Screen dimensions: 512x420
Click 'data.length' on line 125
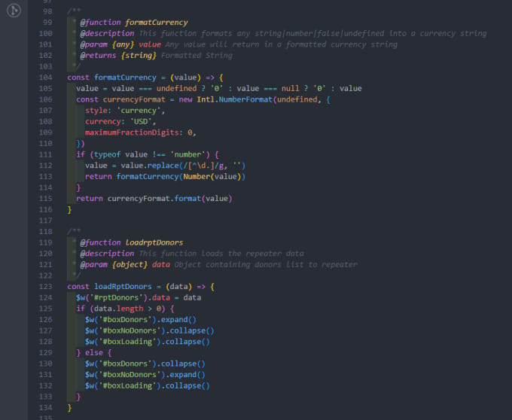coord(118,309)
